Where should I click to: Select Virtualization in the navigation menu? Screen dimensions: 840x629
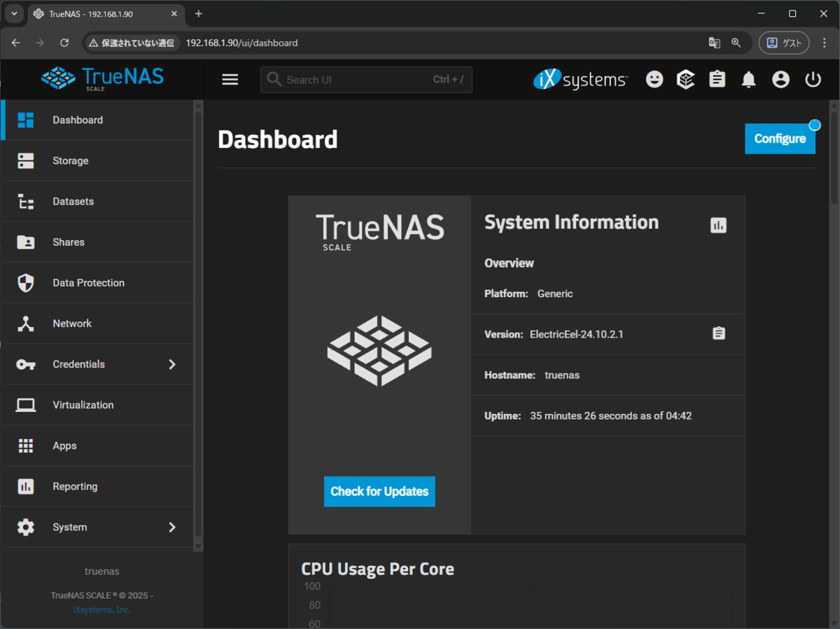click(x=97, y=405)
